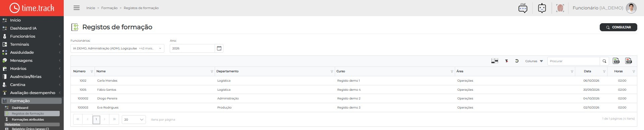Expand Horários sidebar menu

coord(32,69)
